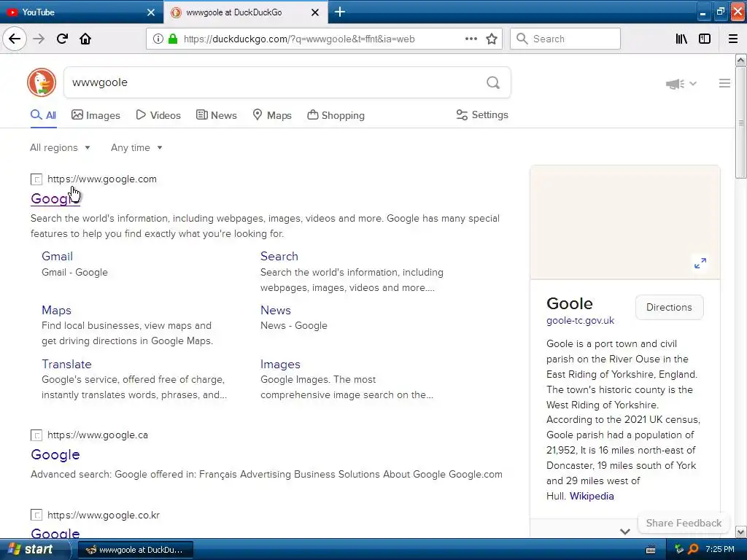Click the Firefox Search field
Image resolution: width=747 pixels, height=560 pixels.
coord(565,39)
